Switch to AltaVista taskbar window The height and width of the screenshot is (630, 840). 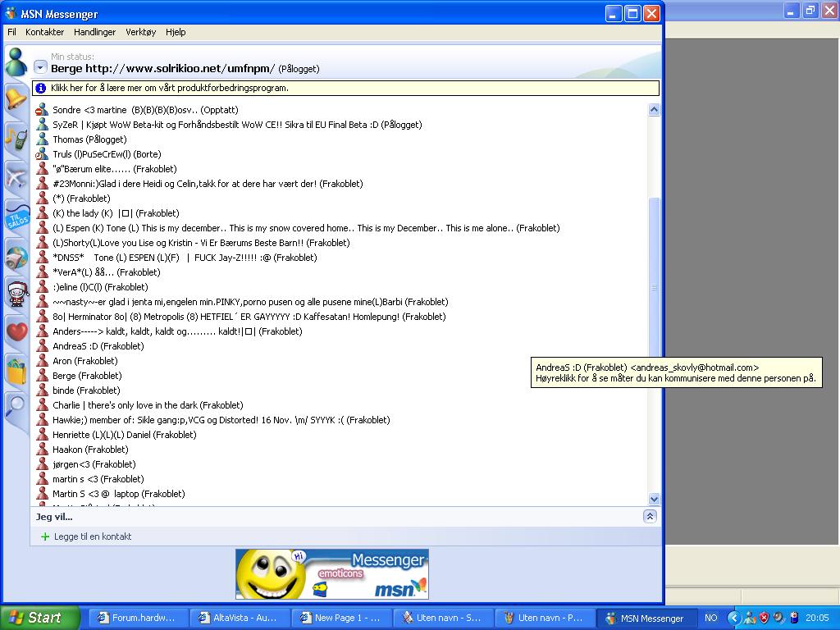click(240, 618)
